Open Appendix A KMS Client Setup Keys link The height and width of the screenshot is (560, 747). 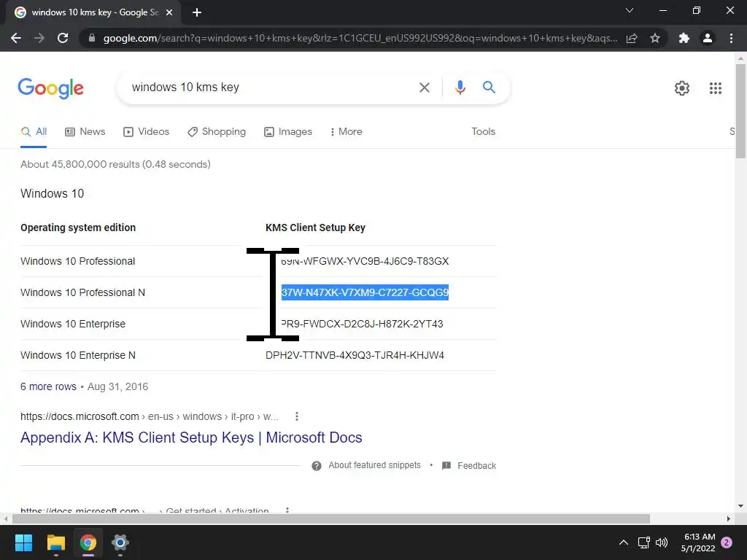pos(191,437)
